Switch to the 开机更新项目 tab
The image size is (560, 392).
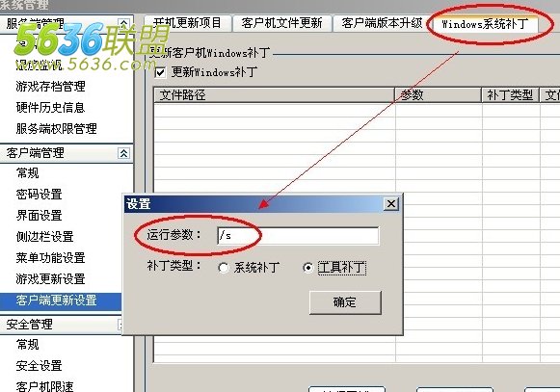[x=188, y=23]
